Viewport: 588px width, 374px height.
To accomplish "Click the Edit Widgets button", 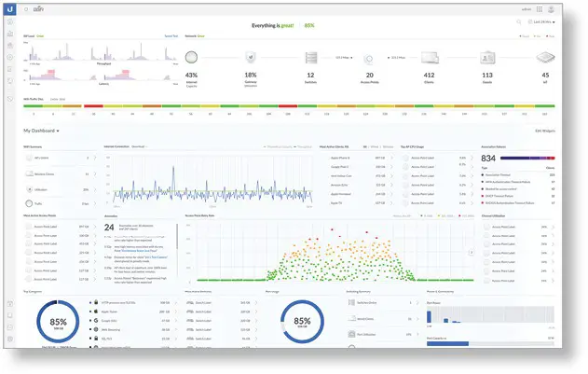I will pos(545,131).
